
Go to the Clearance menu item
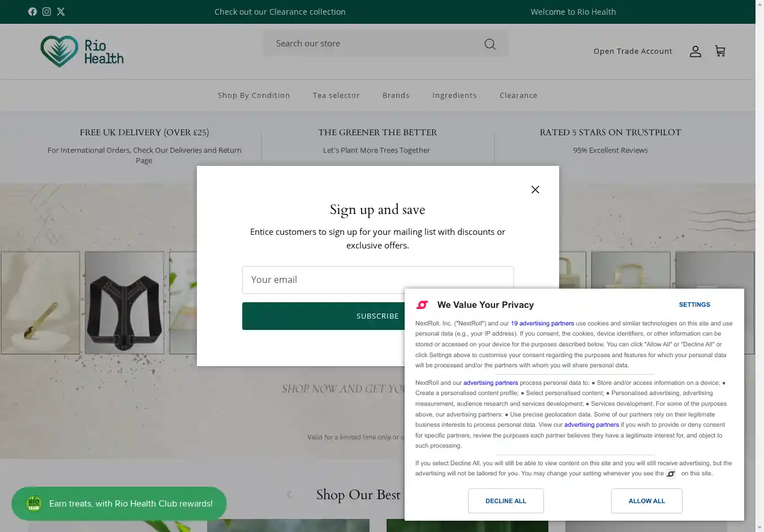pyautogui.click(x=518, y=96)
